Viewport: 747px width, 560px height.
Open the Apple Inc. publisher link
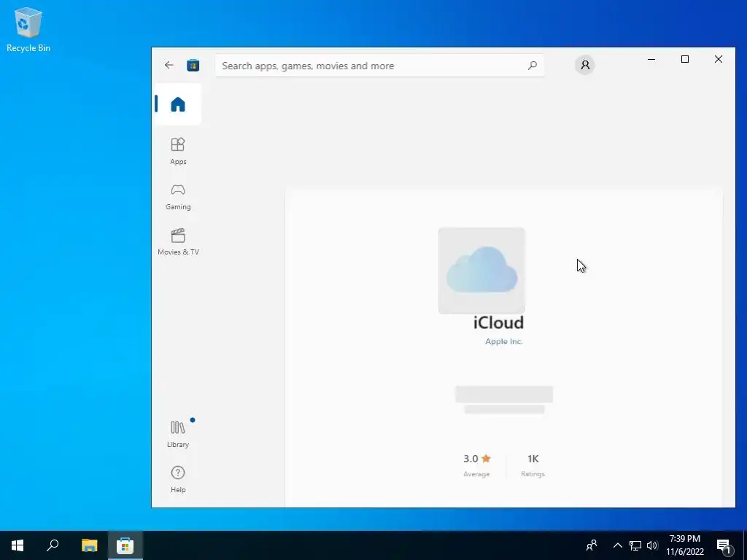tap(503, 341)
